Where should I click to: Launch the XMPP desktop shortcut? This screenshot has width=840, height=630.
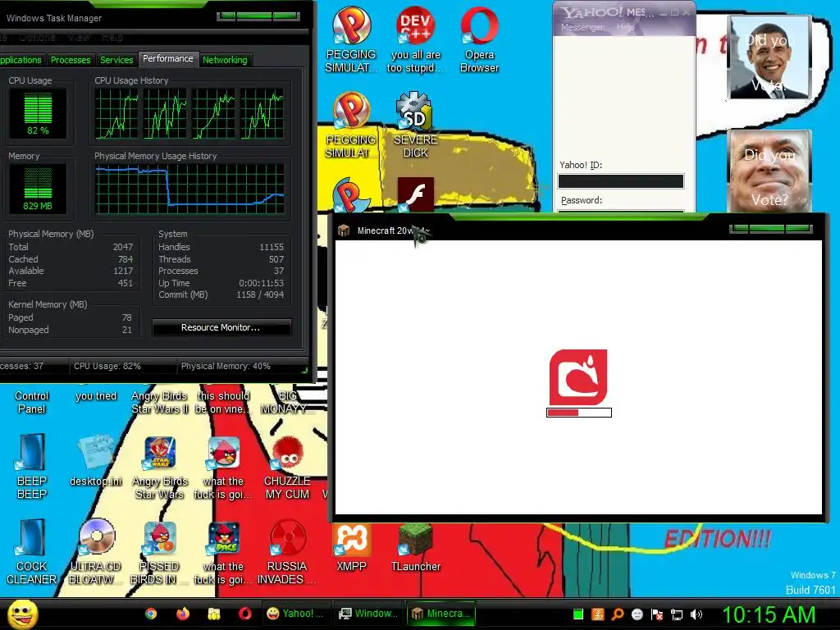coord(351,539)
